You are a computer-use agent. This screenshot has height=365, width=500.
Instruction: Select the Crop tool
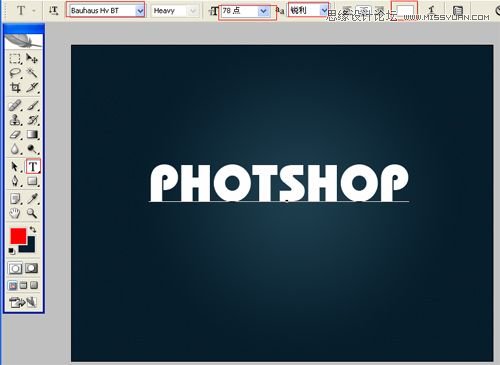coord(15,88)
